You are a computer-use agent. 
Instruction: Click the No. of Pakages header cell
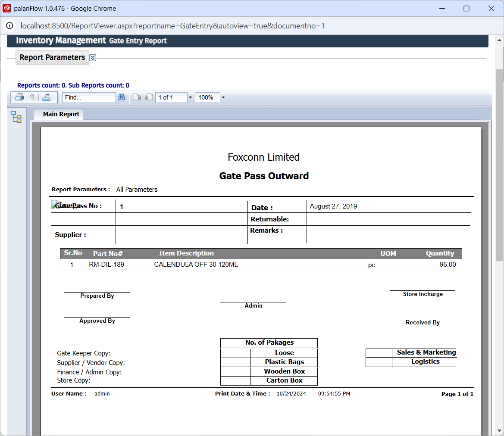click(x=269, y=343)
